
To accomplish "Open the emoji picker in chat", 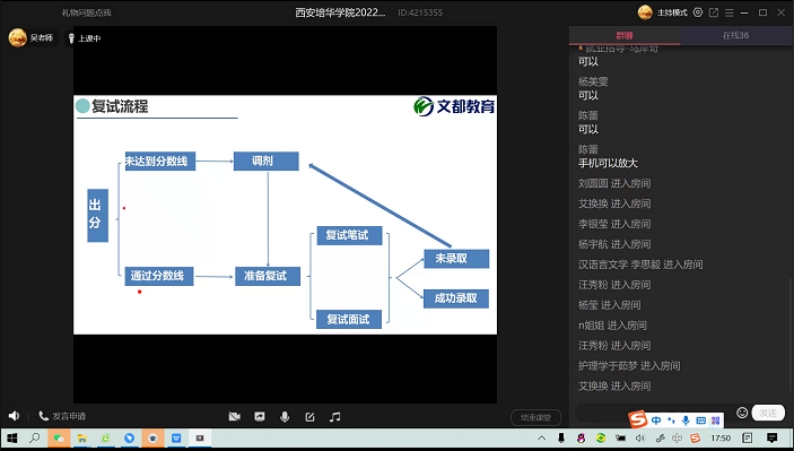I will pos(742,412).
